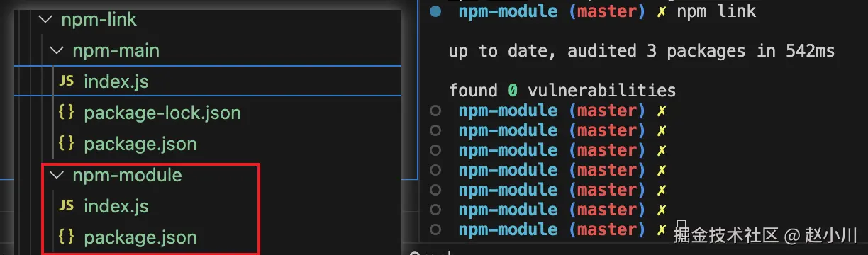Click the 'found 0 vulnerabilities' terminal line
868x255 pixels.
point(562,91)
